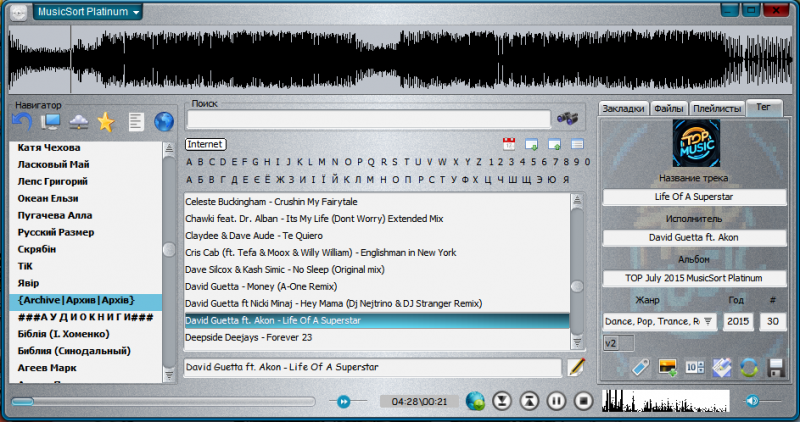Click the playback position progress bar
Image resolution: width=800 pixels, height=422 pixels.
[163, 402]
